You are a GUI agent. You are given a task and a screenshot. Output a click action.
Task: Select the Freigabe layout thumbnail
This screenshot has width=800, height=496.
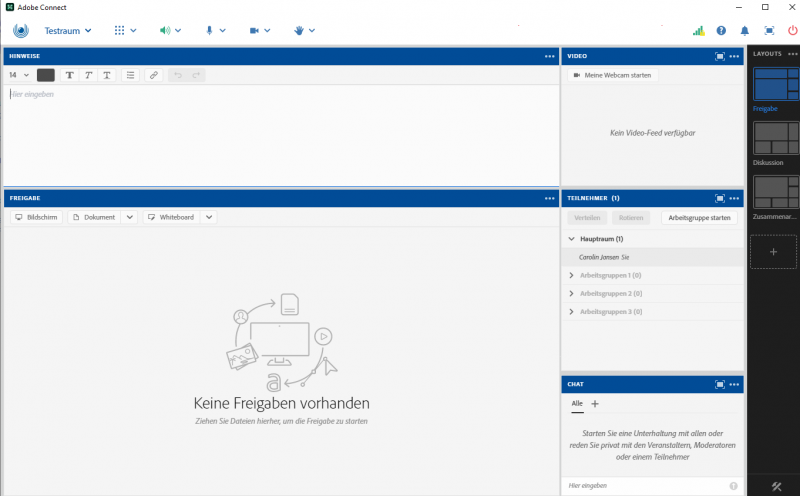point(776,84)
